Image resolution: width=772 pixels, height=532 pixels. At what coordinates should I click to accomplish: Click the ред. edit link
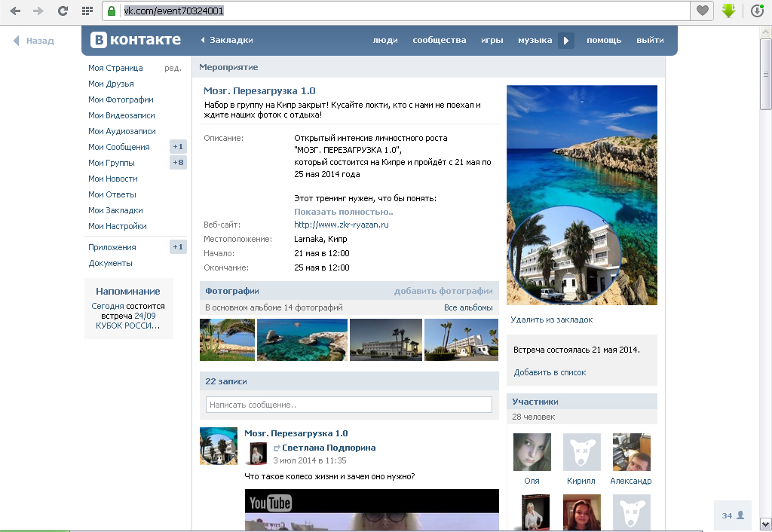pos(173,68)
